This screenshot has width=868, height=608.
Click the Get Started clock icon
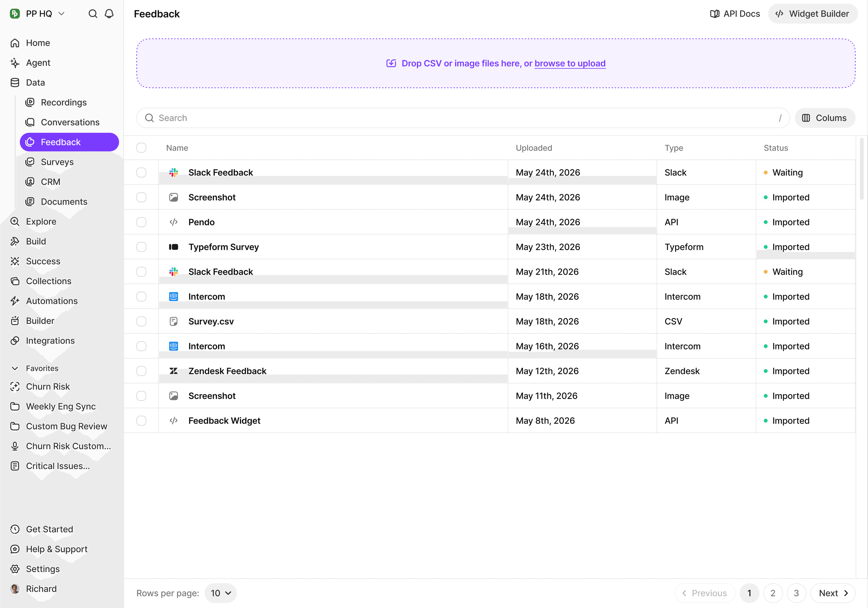(x=15, y=529)
